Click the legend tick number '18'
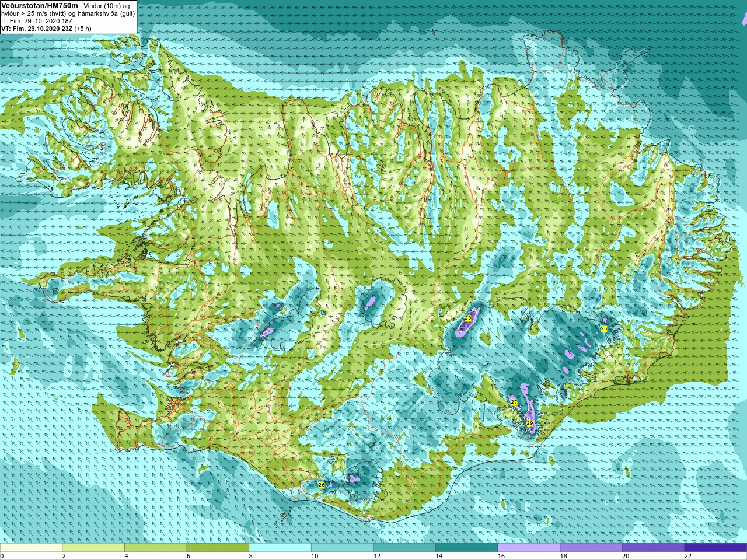The height and width of the screenshot is (560, 747). pos(564,556)
